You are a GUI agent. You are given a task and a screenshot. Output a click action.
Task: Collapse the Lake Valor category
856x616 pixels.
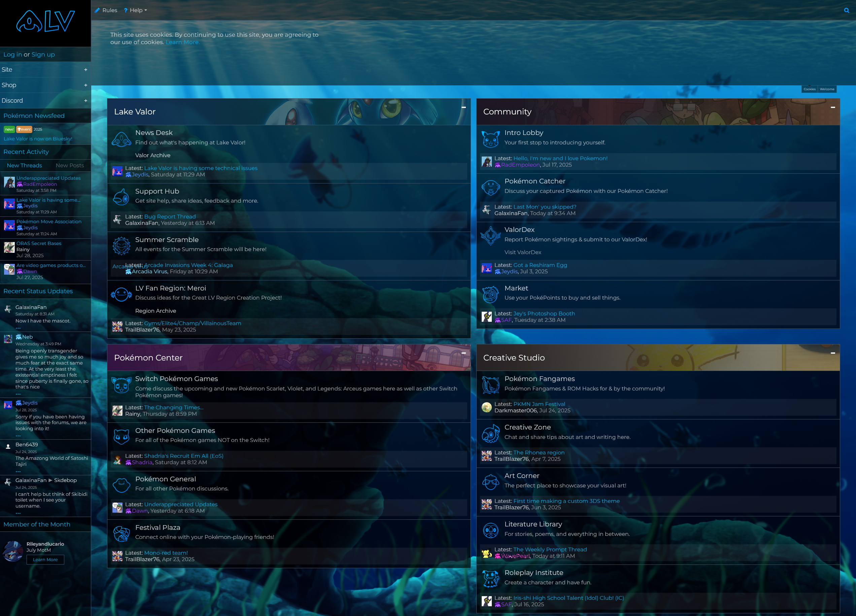coord(464,108)
